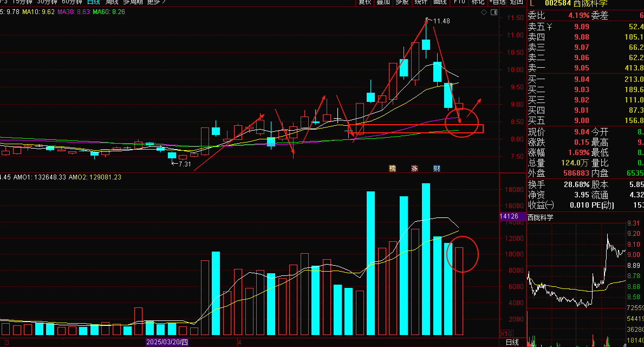The width and height of the screenshot is (644, 347).
Task: Click the 换手 28.68% turnover value
Action: point(577,184)
